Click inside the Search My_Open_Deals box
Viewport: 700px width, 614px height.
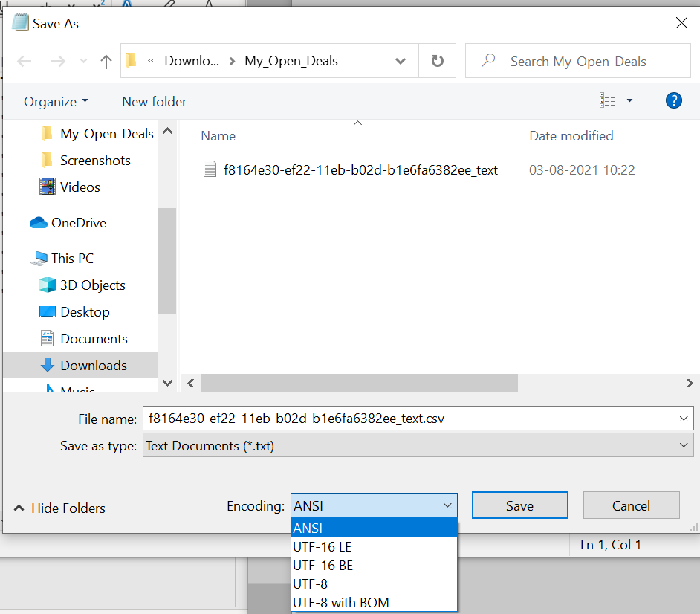tap(578, 60)
